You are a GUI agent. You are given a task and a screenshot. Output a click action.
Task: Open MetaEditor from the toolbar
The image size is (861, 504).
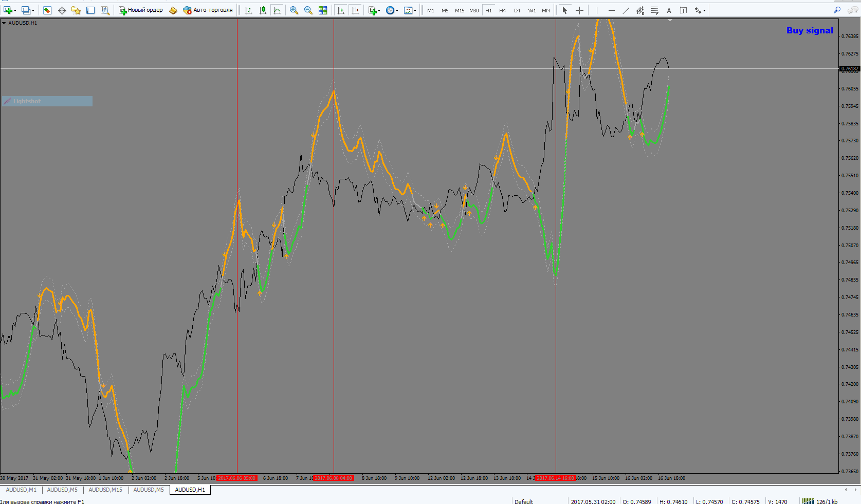click(173, 10)
